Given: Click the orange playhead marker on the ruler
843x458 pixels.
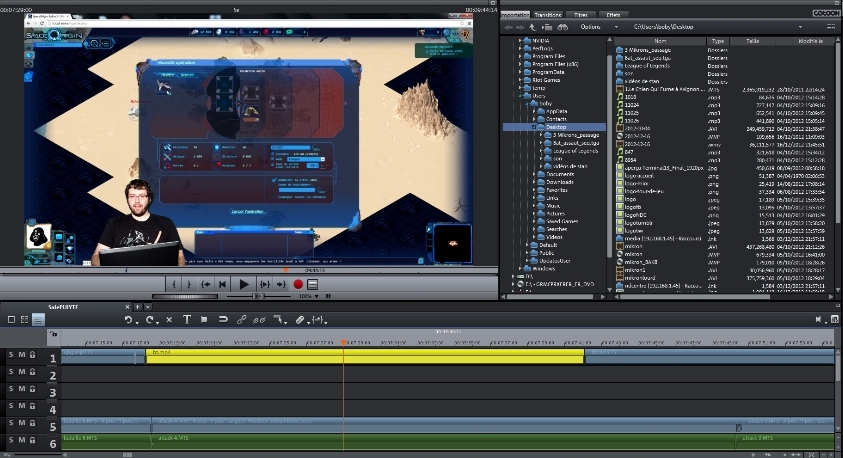Looking at the screenshot, I should click(344, 342).
